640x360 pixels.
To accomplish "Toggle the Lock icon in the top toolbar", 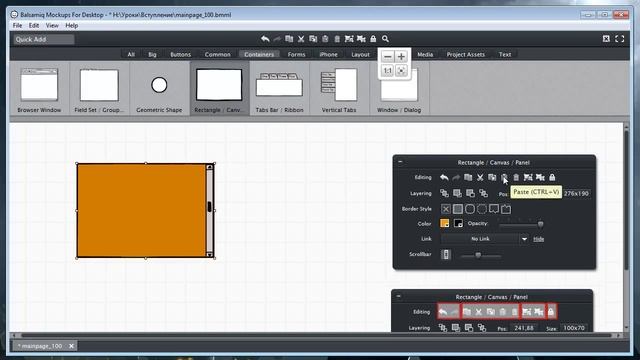I will pyautogui.click(x=373, y=39).
